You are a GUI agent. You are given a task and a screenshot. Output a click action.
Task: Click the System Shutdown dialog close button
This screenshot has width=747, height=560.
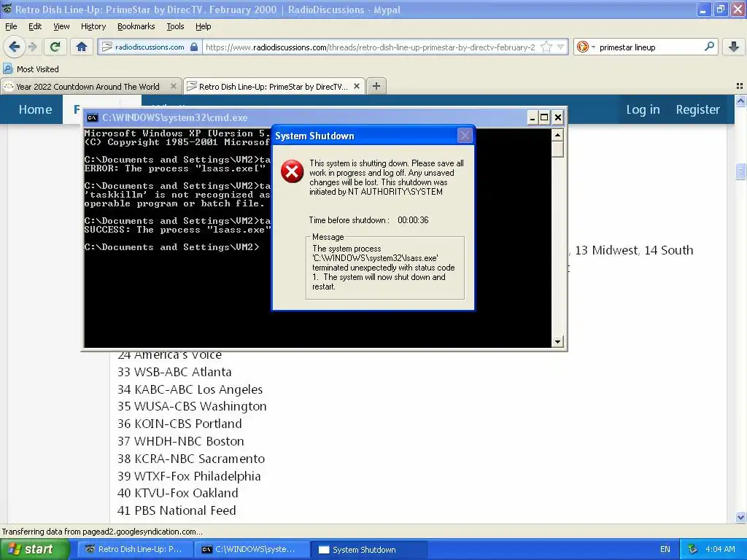pyautogui.click(x=465, y=136)
